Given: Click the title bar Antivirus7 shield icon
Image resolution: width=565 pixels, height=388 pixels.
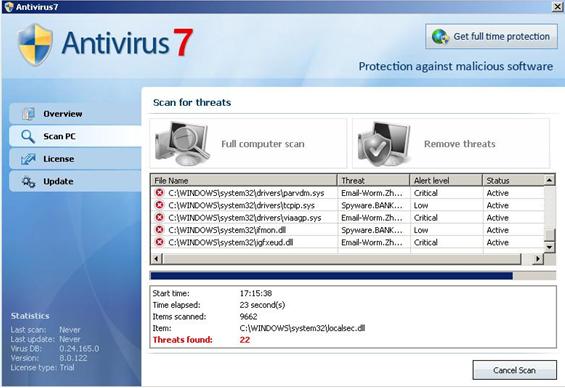Looking at the screenshot, I should click(9, 7).
